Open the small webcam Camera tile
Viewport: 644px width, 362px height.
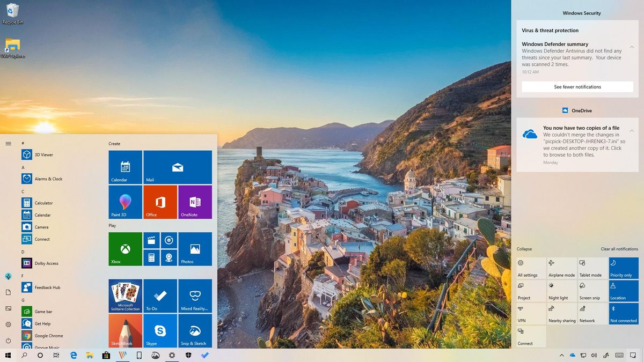pyautogui.click(x=169, y=257)
